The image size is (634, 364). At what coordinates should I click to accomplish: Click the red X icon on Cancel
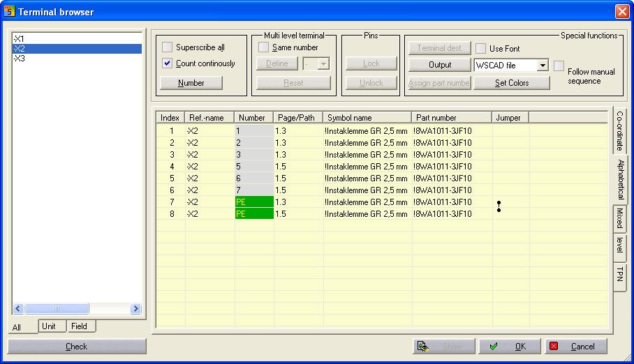coord(554,347)
